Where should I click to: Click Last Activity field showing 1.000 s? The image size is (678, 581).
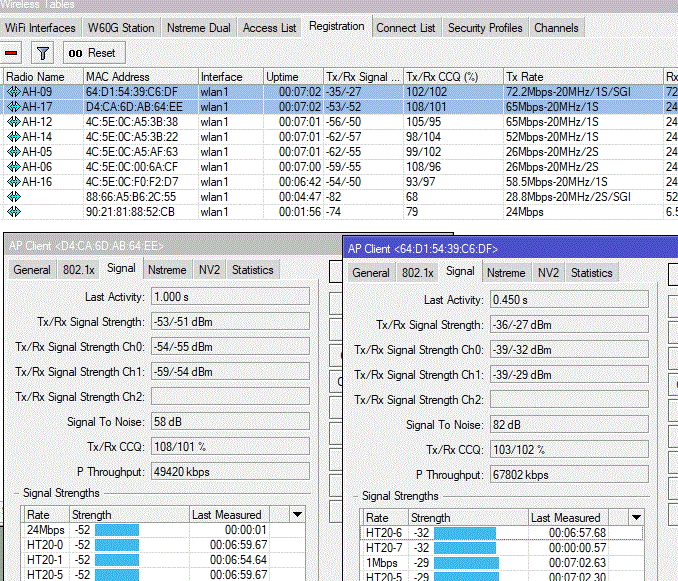(230, 297)
